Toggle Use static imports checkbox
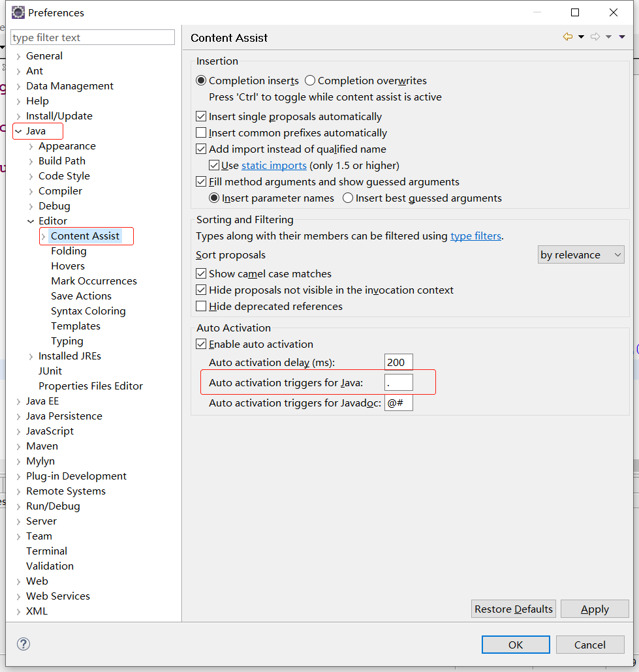 click(x=214, y=166)
